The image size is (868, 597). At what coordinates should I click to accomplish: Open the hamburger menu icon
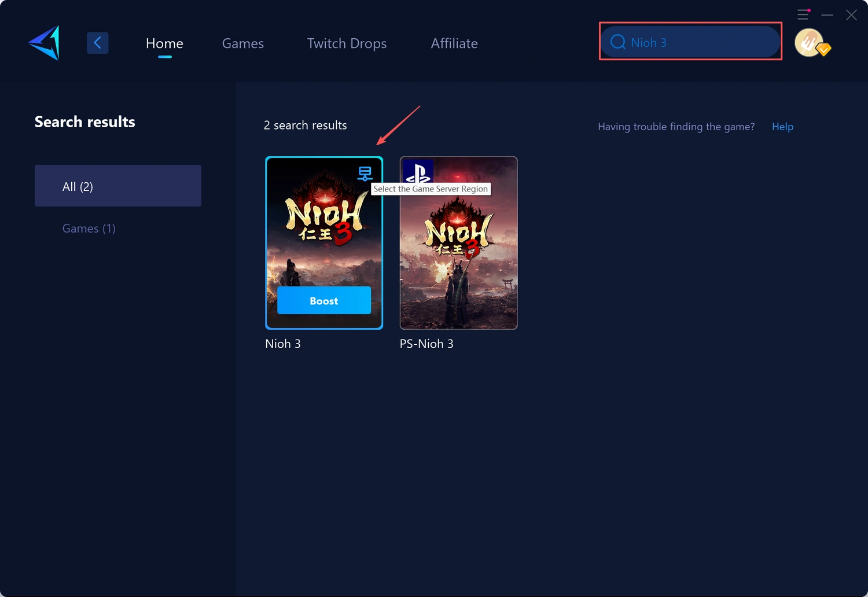pyautogui.click(x=803, y=15)
